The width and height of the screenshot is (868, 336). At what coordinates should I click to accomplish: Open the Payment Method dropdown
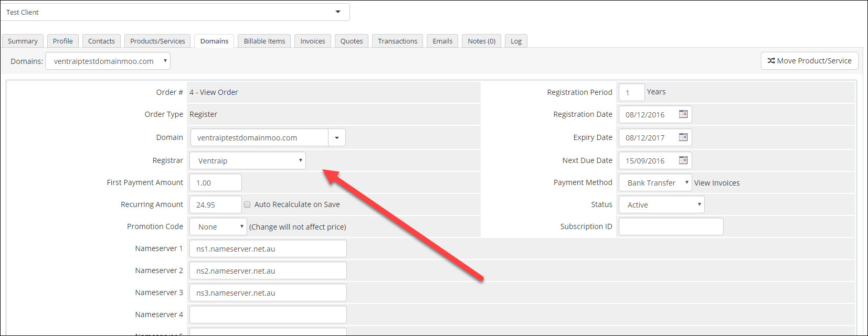[655, 182]
